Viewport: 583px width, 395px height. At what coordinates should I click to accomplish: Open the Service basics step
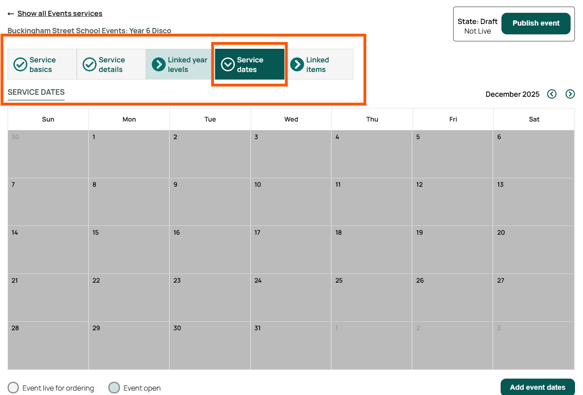pyautogui.click(x=42, y=64)
